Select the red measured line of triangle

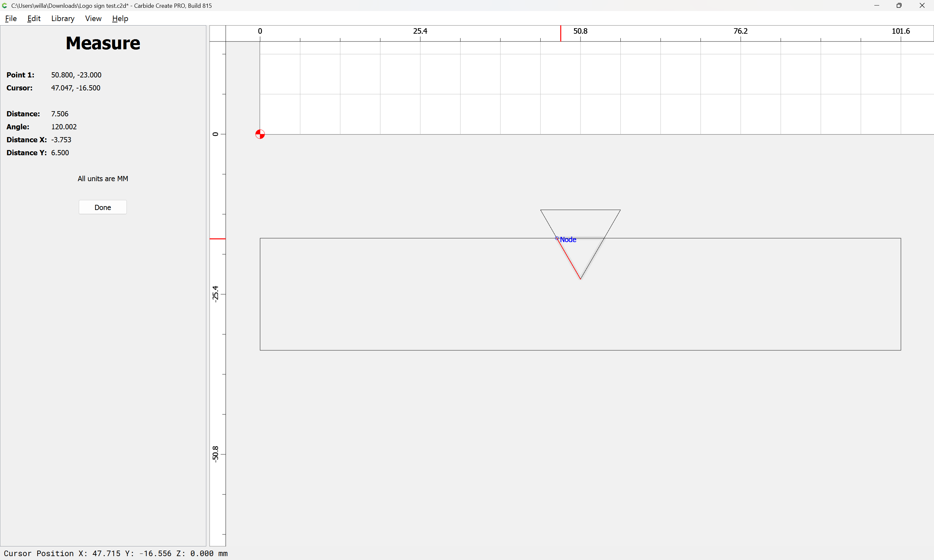click(569, 259)
